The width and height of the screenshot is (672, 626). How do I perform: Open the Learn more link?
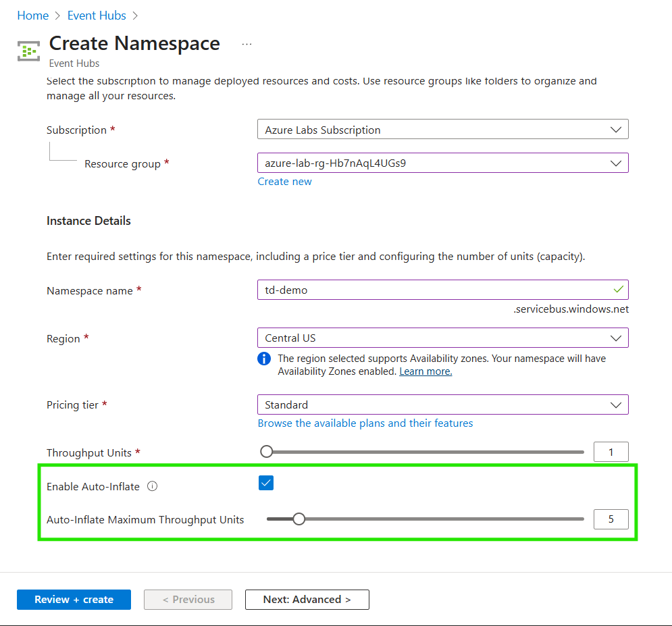point(425,371)
